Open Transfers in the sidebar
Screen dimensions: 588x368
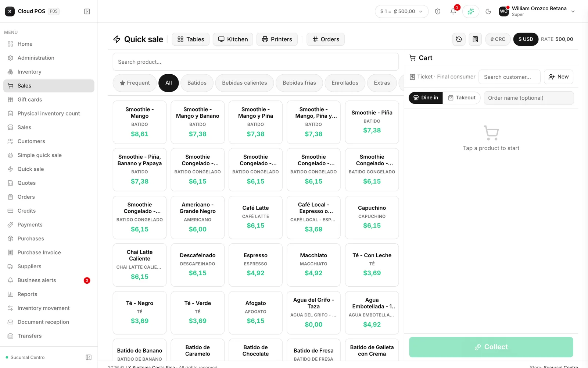49,336
